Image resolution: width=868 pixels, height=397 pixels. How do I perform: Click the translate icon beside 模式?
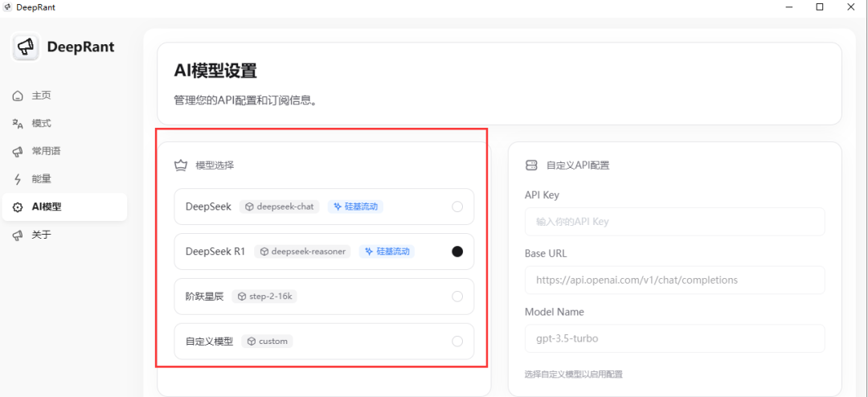(18, 124)
